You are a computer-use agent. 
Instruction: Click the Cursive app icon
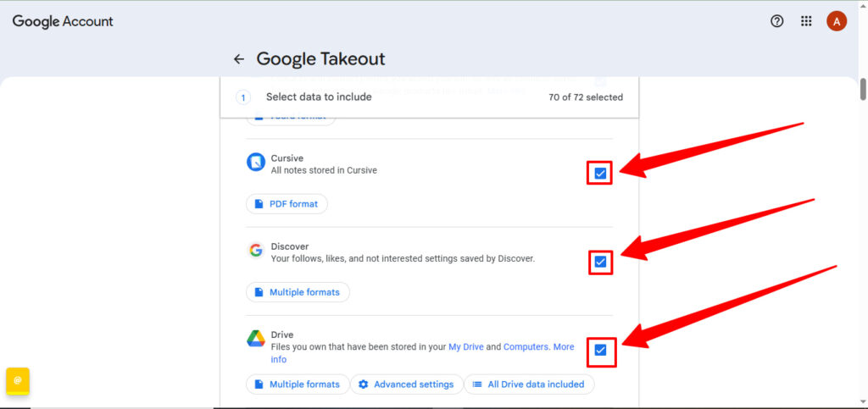(256, 162)
